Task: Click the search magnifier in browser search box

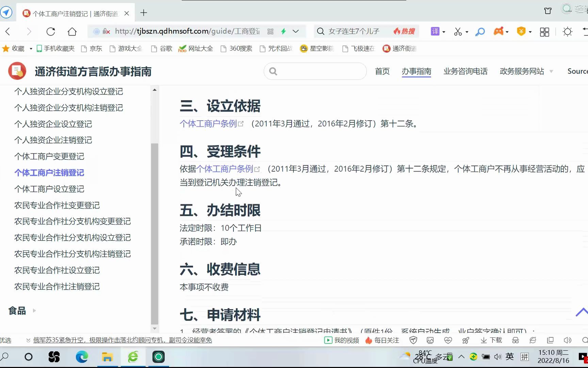Action: (320, 32)
